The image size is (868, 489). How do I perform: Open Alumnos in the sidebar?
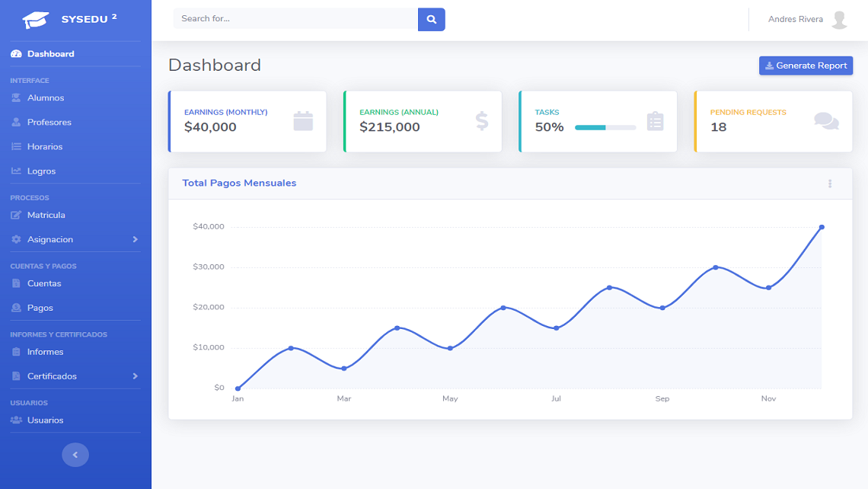click(46, 98)
